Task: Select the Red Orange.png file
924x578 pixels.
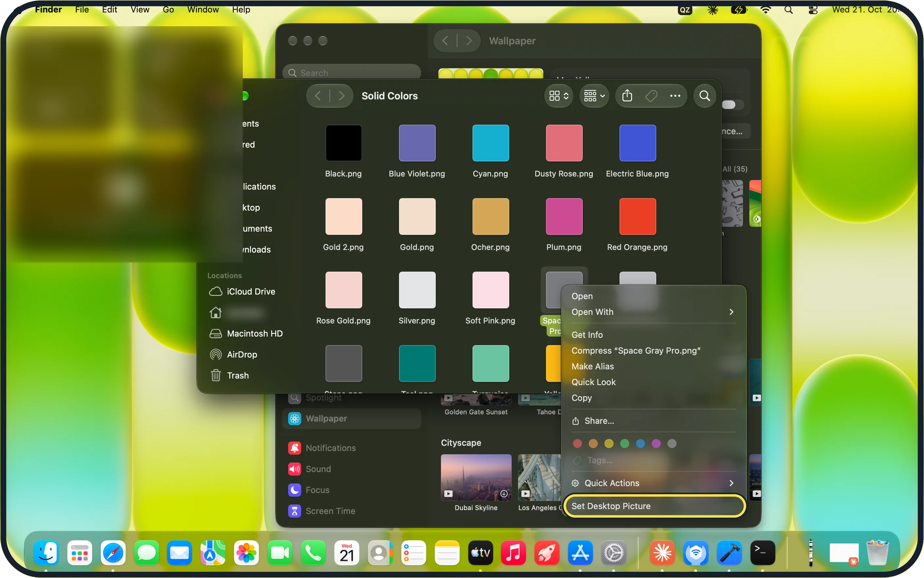Action: click(x=637, y=217)
